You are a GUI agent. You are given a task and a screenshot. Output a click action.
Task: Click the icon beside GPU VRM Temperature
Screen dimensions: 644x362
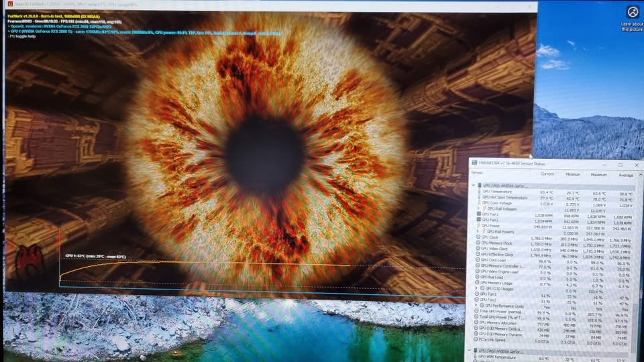pyautogui.click(x=475, y=357)
